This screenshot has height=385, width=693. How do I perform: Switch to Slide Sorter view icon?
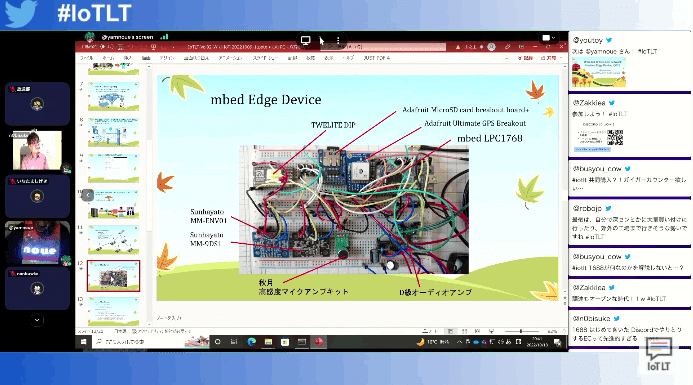coord(464,331)
